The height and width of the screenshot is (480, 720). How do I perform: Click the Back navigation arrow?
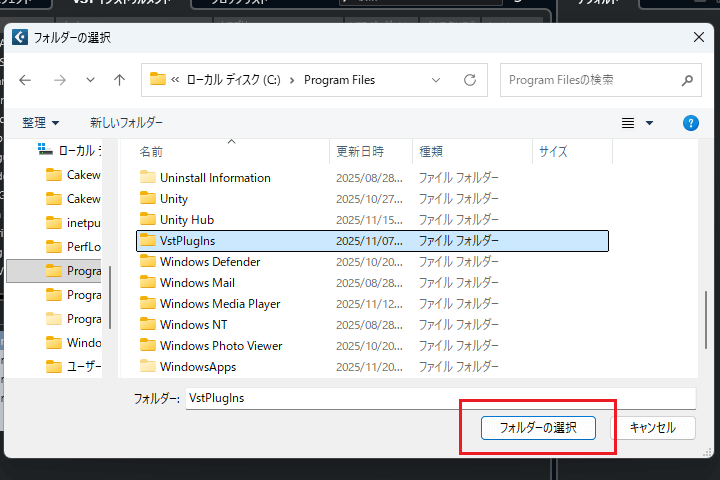click(x=26, y=80)
